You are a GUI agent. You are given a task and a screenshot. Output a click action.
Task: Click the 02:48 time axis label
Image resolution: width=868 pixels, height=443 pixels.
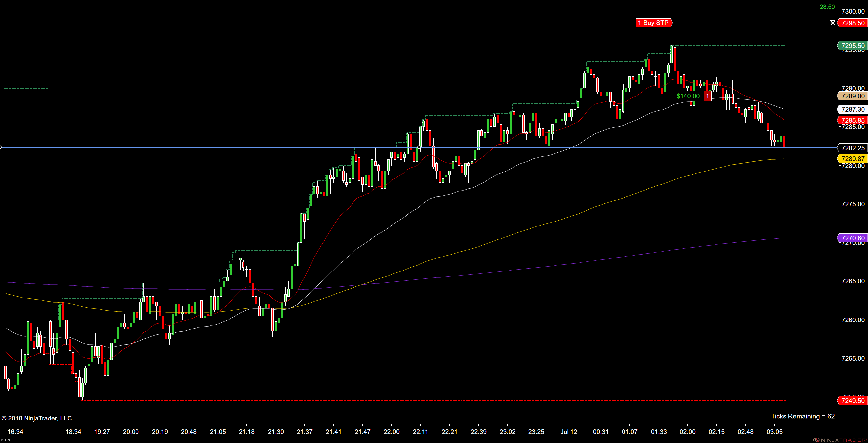point(745,432)
